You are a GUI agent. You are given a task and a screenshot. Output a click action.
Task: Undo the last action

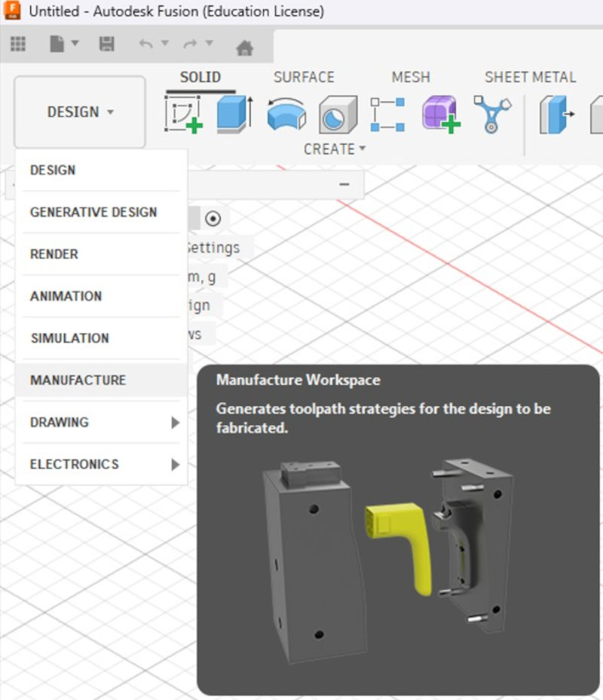tap(145, 44)
